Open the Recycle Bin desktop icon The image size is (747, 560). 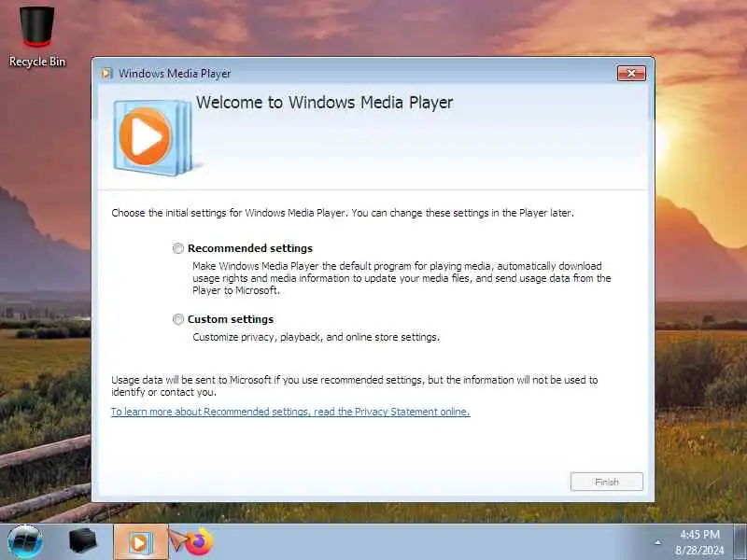(x=37, y=36)
